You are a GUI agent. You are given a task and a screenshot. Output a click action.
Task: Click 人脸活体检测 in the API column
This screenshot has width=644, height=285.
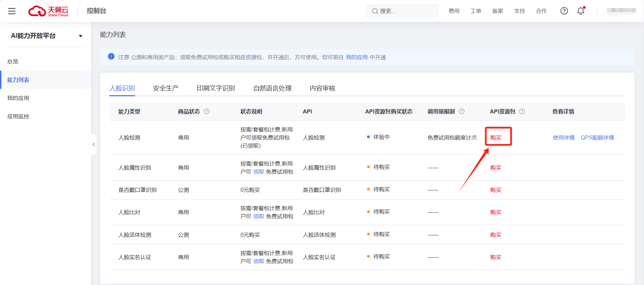(x=319, y=235)
